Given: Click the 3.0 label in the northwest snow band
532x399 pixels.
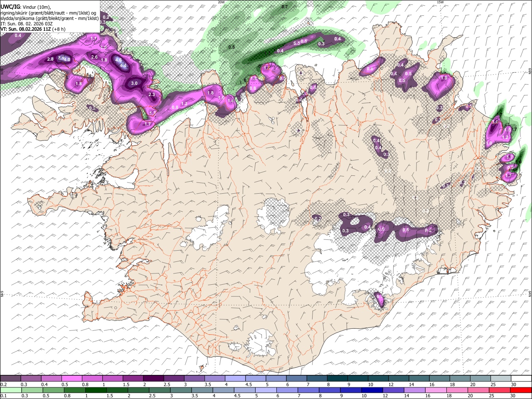Looking at the screenshot, I should [x=134, y=84].
